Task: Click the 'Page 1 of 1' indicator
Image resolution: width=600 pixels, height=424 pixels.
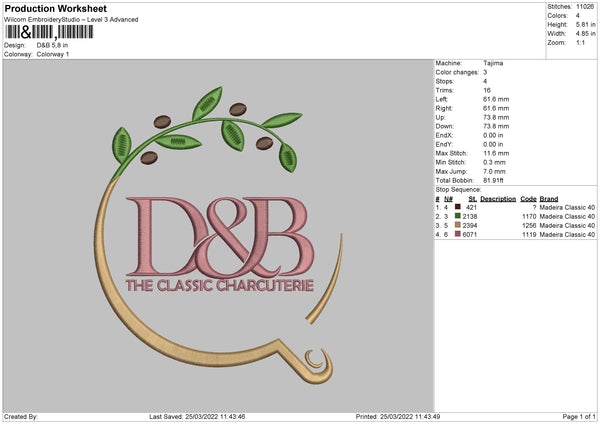Action: click(579, 416)
